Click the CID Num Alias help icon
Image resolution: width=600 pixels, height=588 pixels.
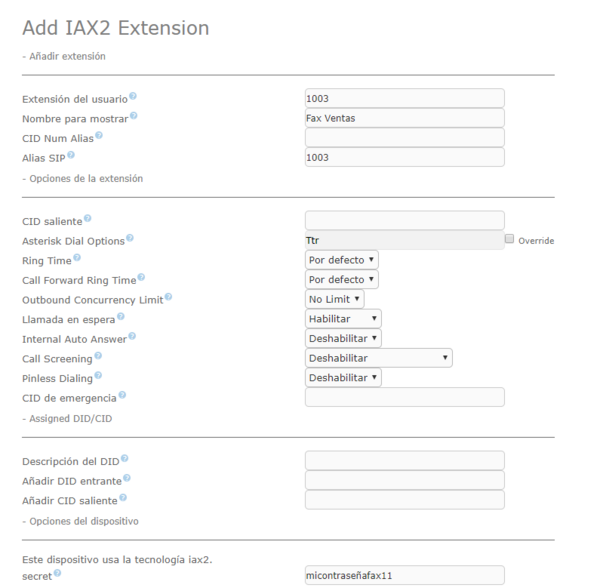99,136
